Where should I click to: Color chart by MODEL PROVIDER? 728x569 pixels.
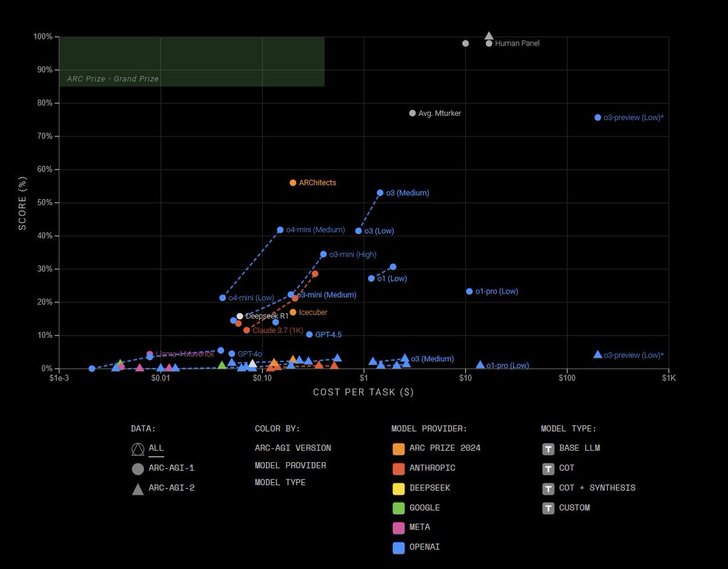(x=291, y=465)
